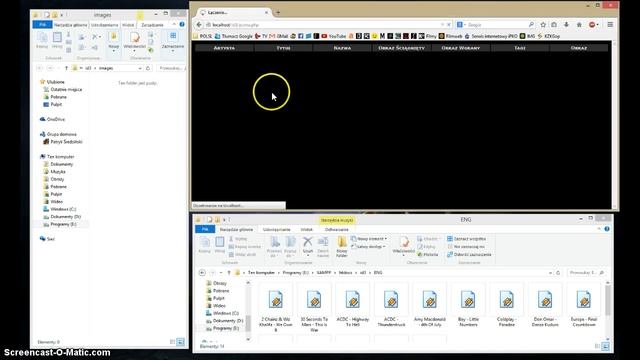Open the Firefox downloads arrow
This screenshot has width=640, height=360.
pos(566,24)
